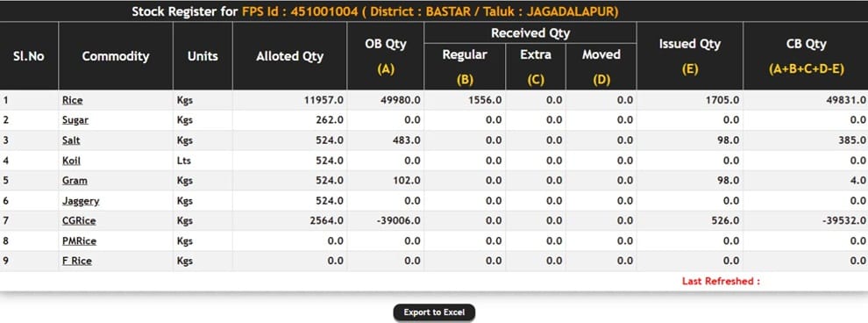Click the CB Qty column header
Image resolution: width=868 pixels, height=323 pixels.
pos(806,56)
